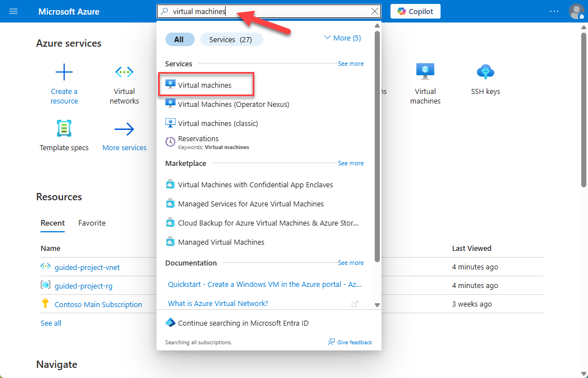Screen dimensions: 588x378
Task: Click the Microsoft Entra ID diamond icon
Action: (170, 322)
